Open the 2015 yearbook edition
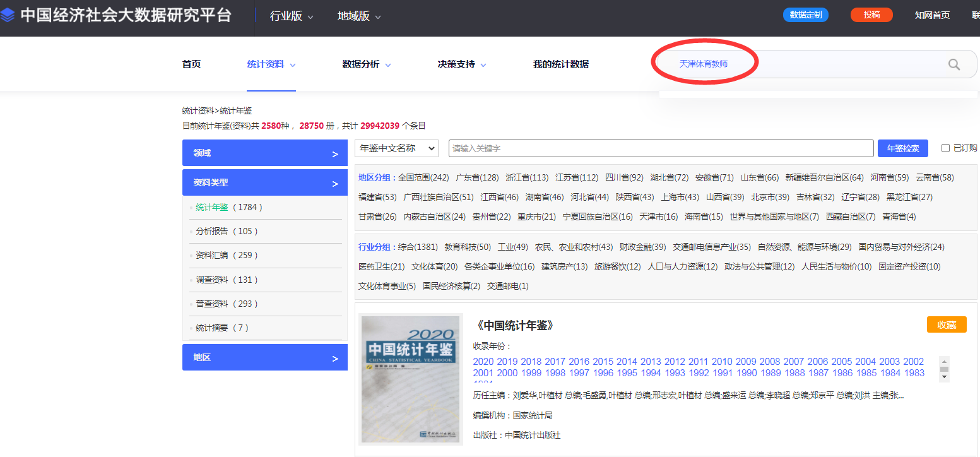The image size is (980, 457). point(603,362)
